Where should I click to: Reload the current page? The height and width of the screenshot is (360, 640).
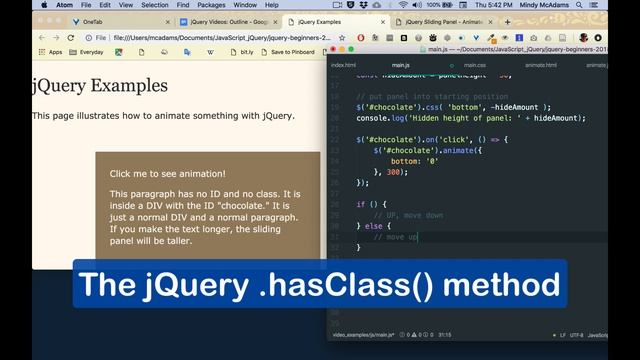[71, 38]
